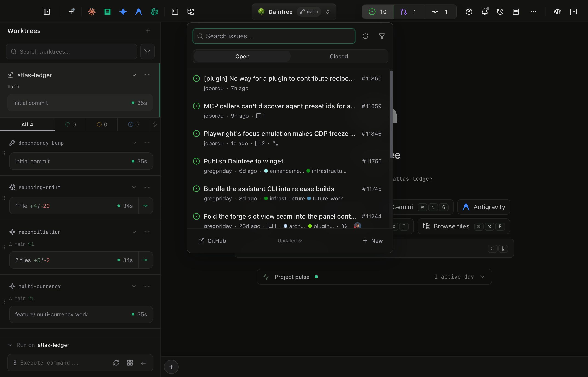Select the green working status tab
588x377 pixels.
[x=71, y=124]
